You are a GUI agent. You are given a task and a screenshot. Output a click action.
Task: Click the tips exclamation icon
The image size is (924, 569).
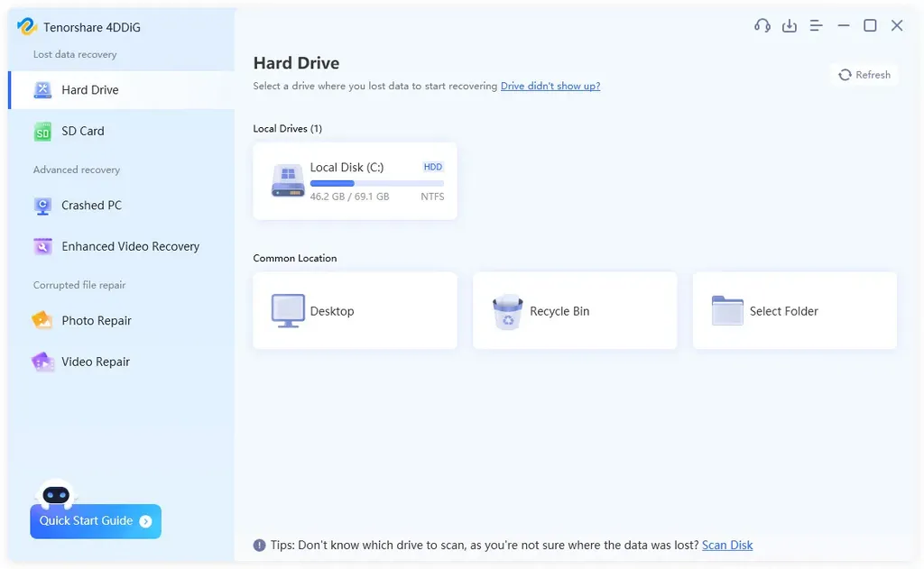[259, 546]
